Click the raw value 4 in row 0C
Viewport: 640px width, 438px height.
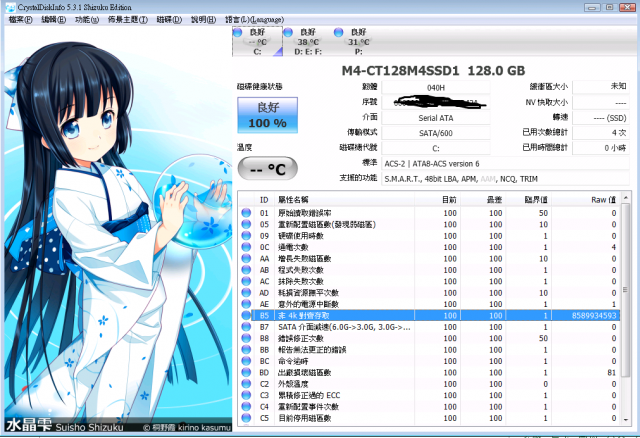pos(613,247)
